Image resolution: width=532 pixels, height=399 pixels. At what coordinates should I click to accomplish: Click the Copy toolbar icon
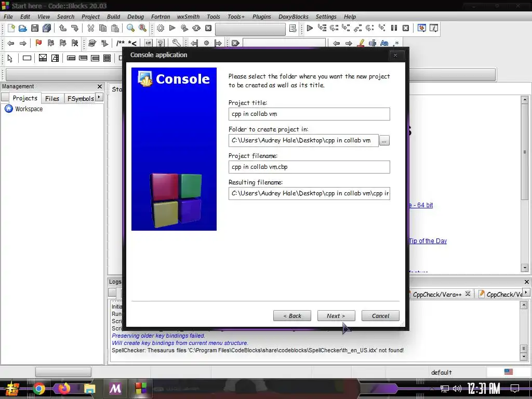coord(102,28)
